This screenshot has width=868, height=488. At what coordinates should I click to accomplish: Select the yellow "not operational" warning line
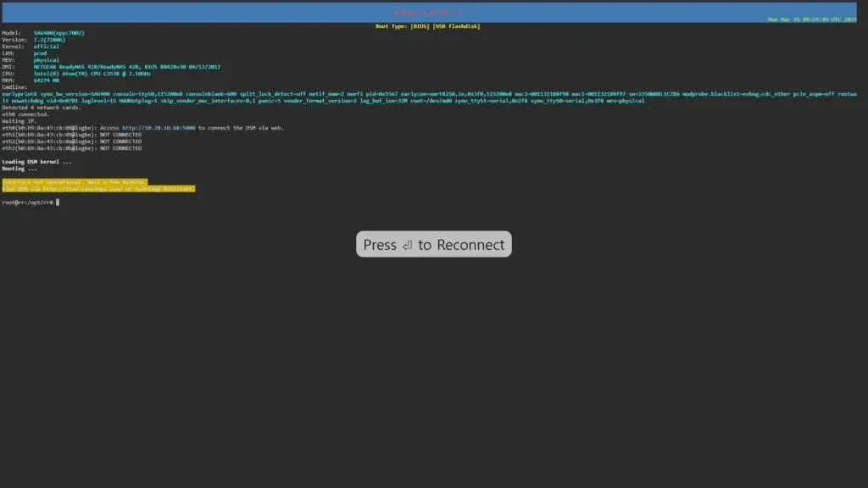click(x=76, y=181)
